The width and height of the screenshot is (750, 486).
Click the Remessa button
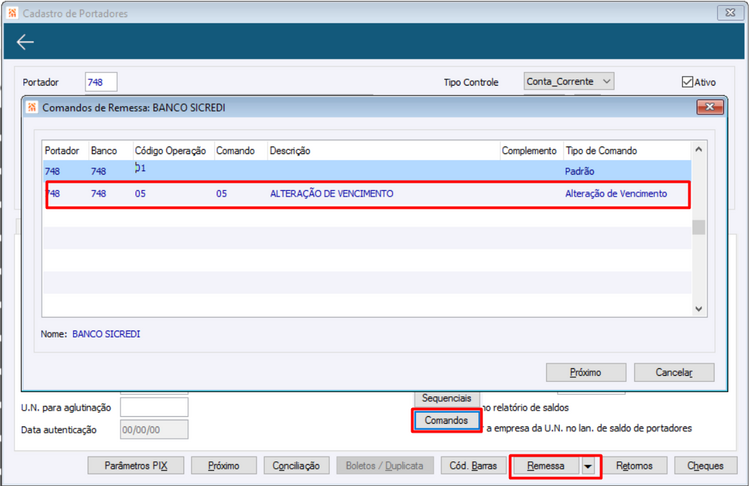click(546, 466)
